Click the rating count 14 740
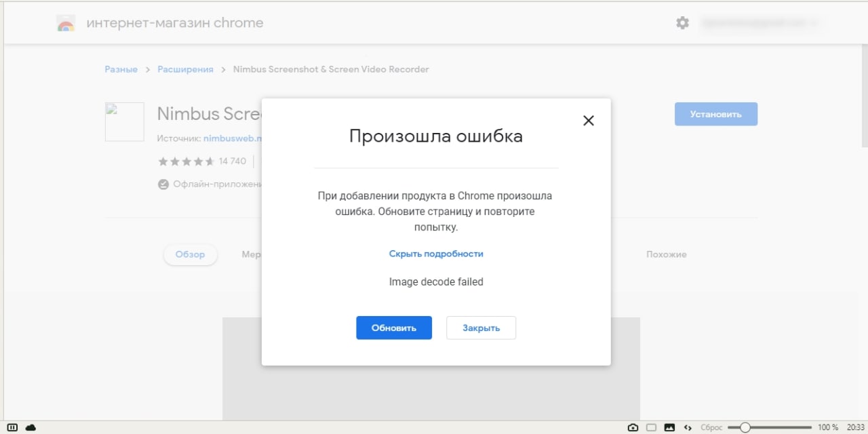The height and width of the screenshot is (434, 868). coord(233,161)
